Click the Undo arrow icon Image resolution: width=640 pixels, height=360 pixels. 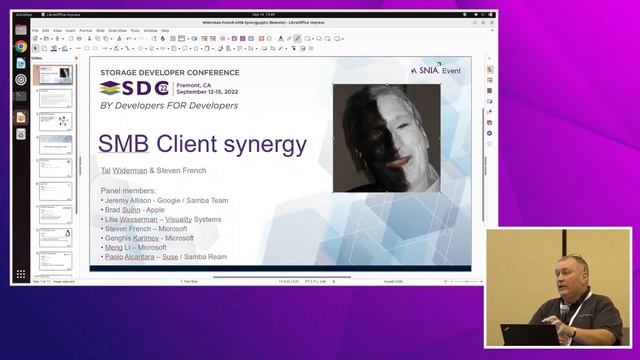tap(129, 39)
